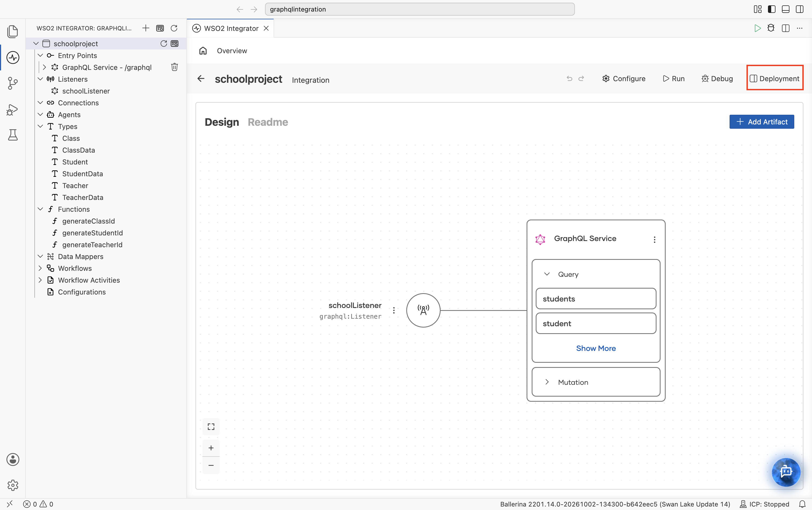Toggle the primary side bar layout icon

pos(771,9)
